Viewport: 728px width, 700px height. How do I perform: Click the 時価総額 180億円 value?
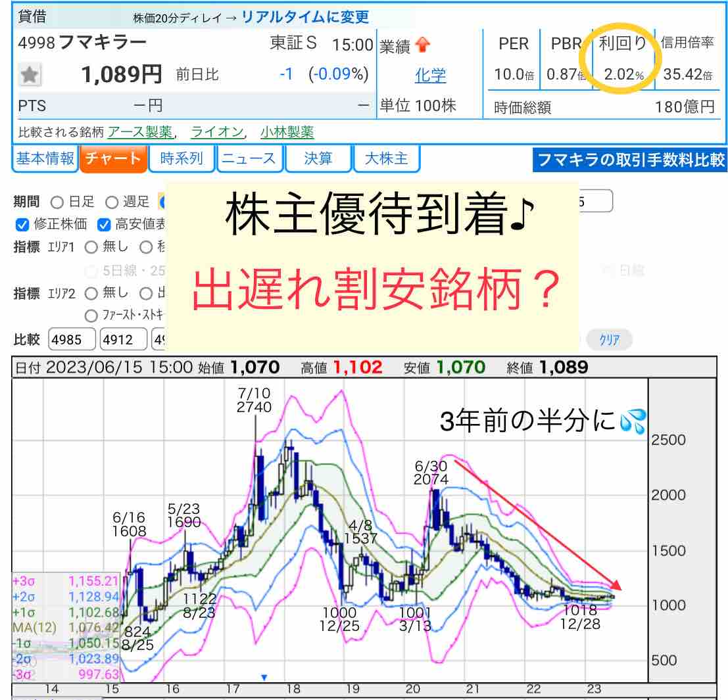pos(685,108)
